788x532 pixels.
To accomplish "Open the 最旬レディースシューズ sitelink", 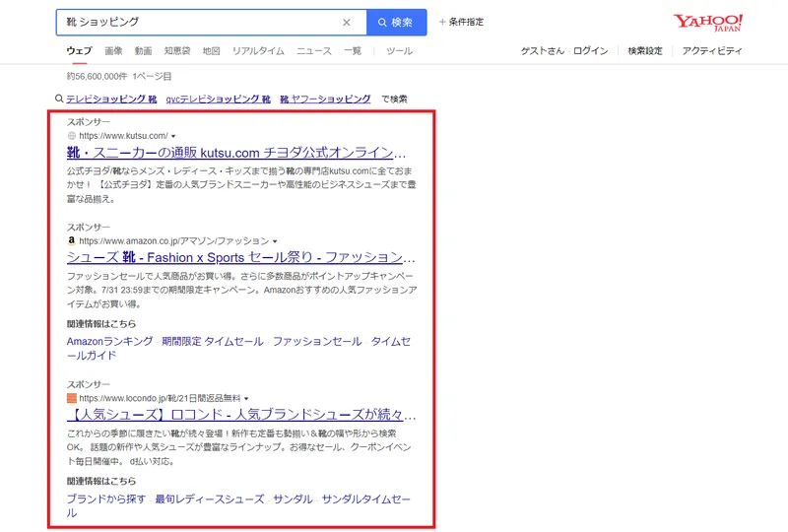I will (x=210, y=499).
